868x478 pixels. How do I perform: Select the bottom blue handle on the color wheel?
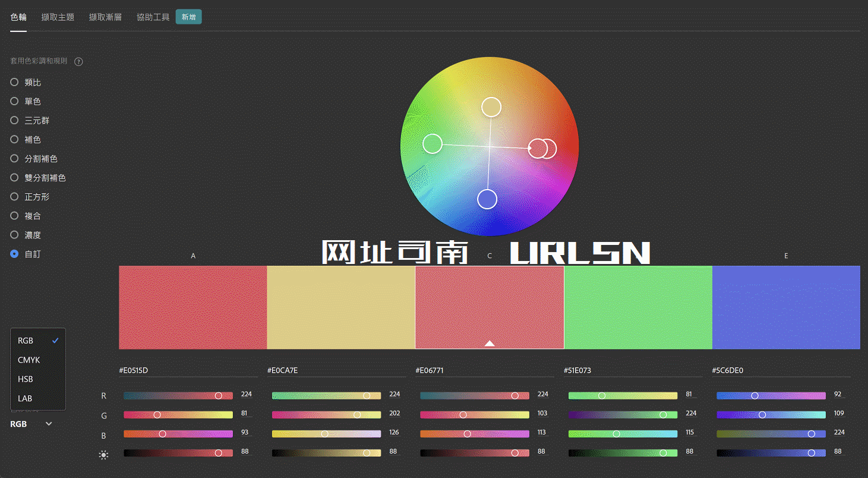coord(487,199)
